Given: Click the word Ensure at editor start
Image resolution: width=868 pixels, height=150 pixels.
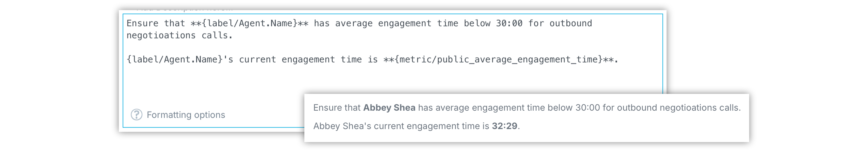Looking at the screenshot, I should [x=143, y=23].
